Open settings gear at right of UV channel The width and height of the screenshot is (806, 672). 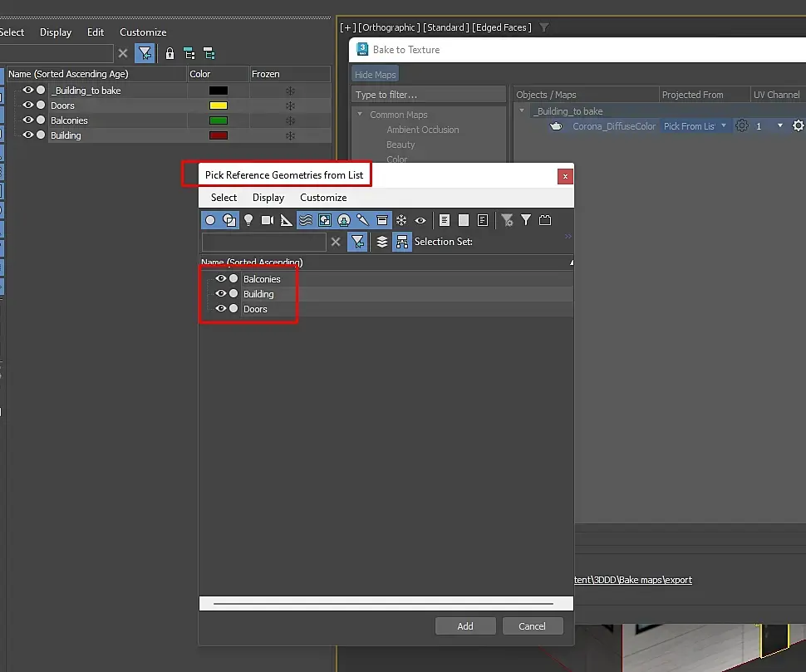click(799, 126)
